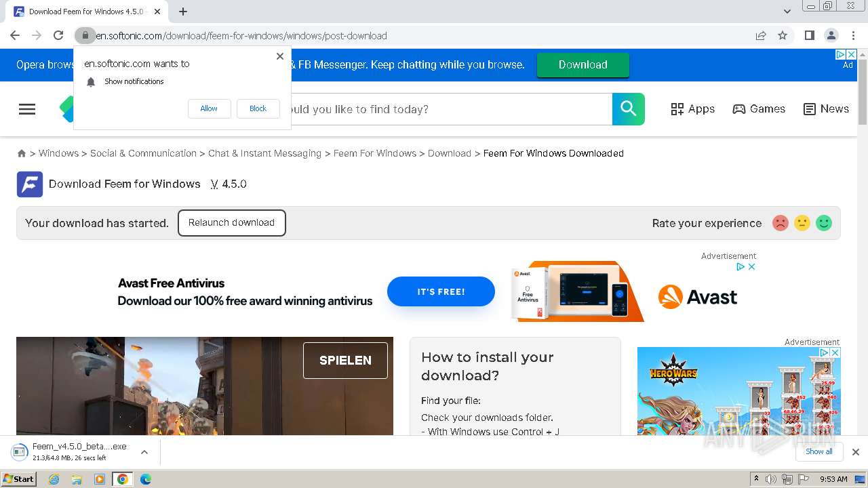
Task: Go to the home breadcrumb icon
Action: point(22,154)
